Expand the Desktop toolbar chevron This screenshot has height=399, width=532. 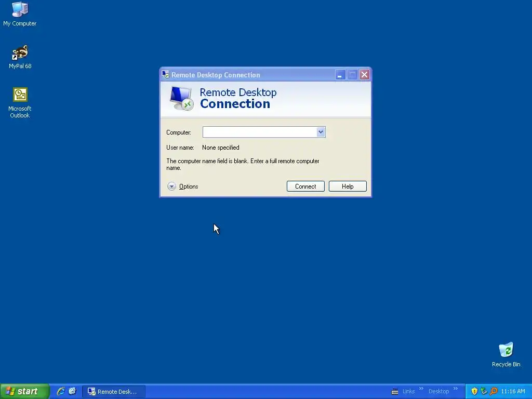[455, 389]
